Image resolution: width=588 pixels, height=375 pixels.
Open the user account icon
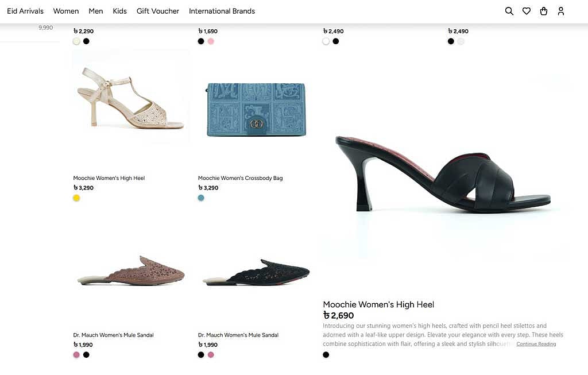561,11
